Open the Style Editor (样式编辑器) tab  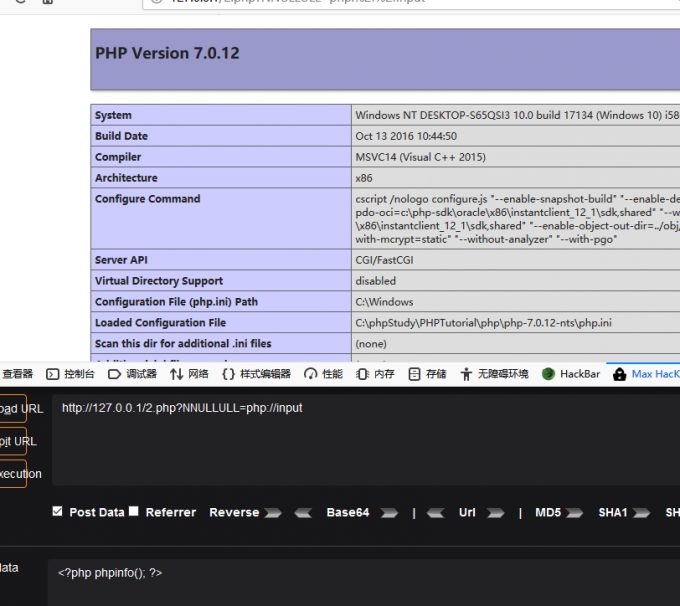pyautogui.click(x=256, y=374)
